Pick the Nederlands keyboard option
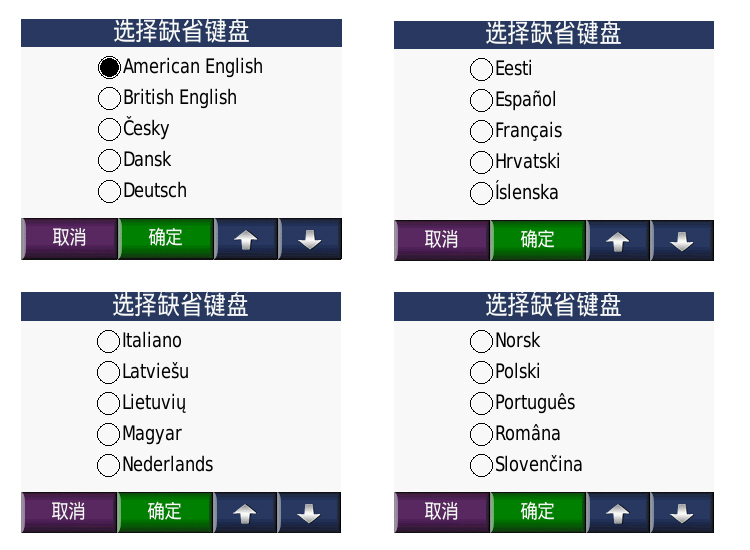Viewport: 750px width, 550px height. pyautogui.click(x=108, y=465)
